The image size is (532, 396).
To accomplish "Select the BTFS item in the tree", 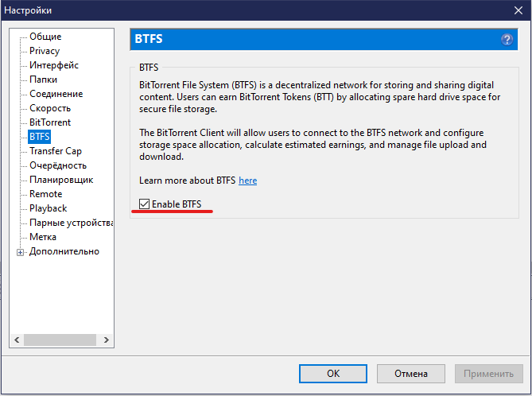I will (x=39, y=137).
